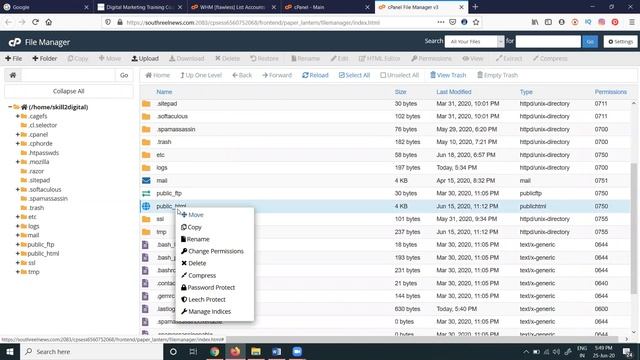Viewport: 640px width, 360px height.
Task: Open Task View on the taskbar
Action: (193, 351)
